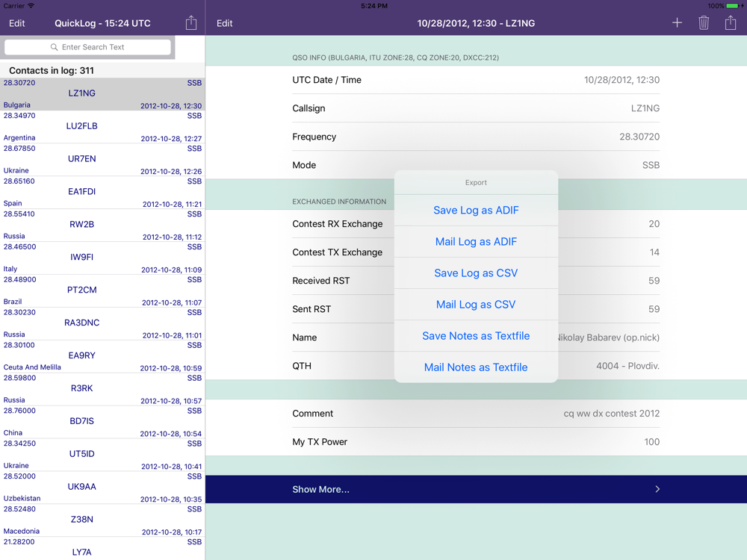The image size is (747, 560).
Task: Open LU2FLB Argentina contact entry
Action: pyautogui.click(x=82, y=126)
